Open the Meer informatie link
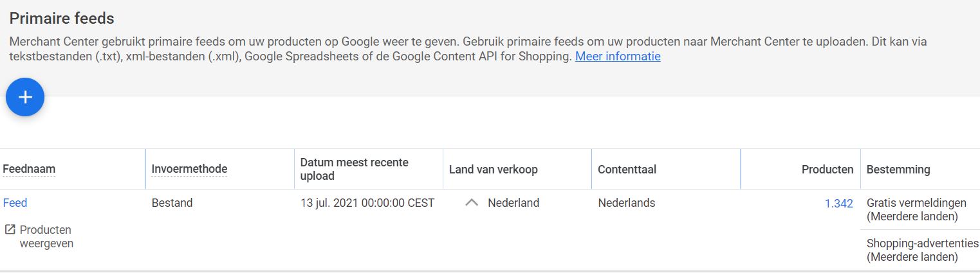The height and width of the screenshot is (273, 980). point(617,56)
